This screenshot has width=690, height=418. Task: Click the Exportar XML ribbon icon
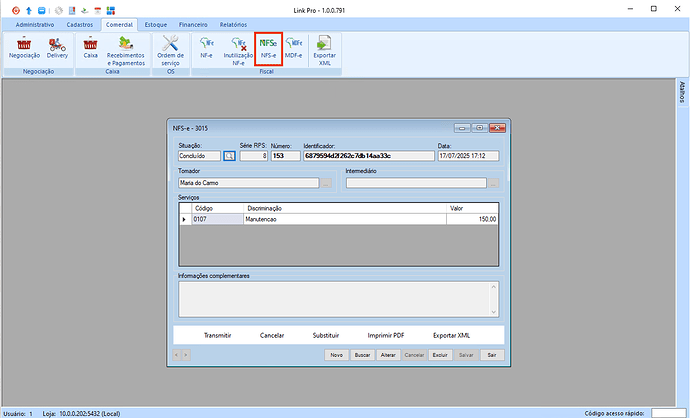pos(324,44)
